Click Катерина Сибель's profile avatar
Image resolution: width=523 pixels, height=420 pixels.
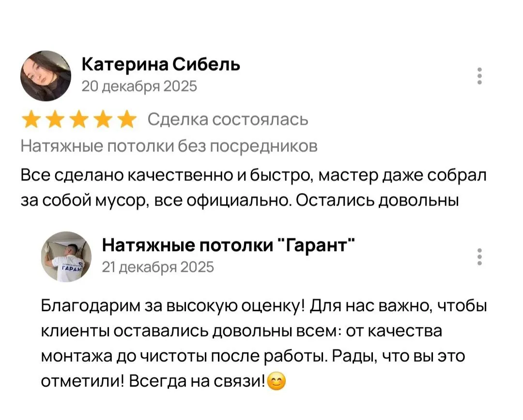click(x=46, y=76)
